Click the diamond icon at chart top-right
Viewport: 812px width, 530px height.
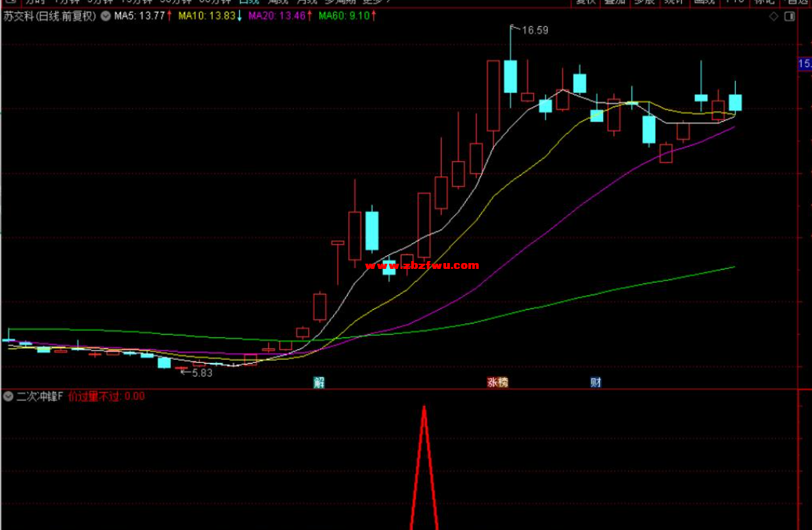click(773, 16)
